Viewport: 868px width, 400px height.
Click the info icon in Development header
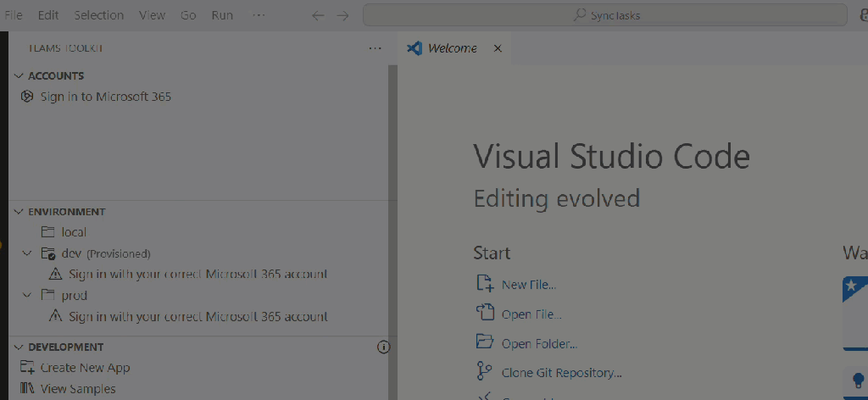(383, 347)
